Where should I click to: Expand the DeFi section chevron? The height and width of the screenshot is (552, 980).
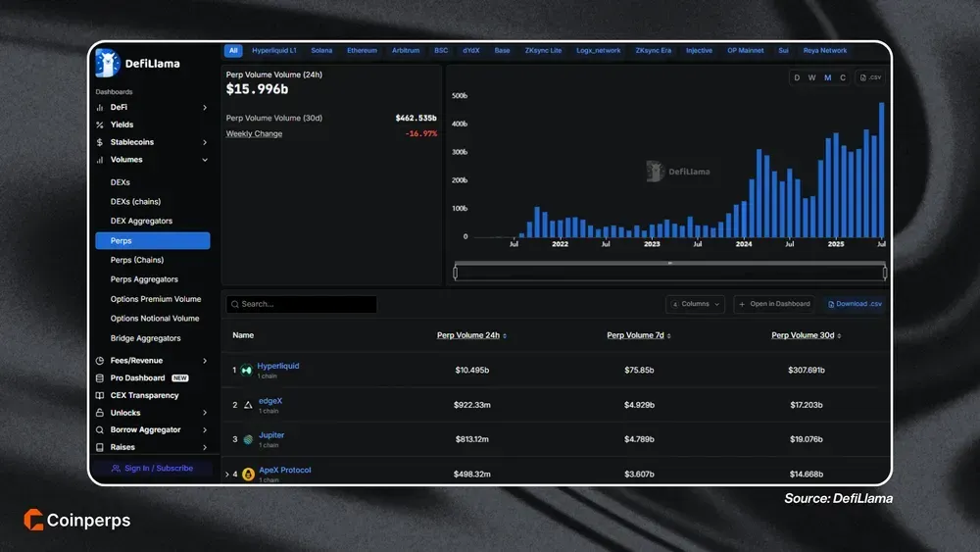tap(205, 108)
